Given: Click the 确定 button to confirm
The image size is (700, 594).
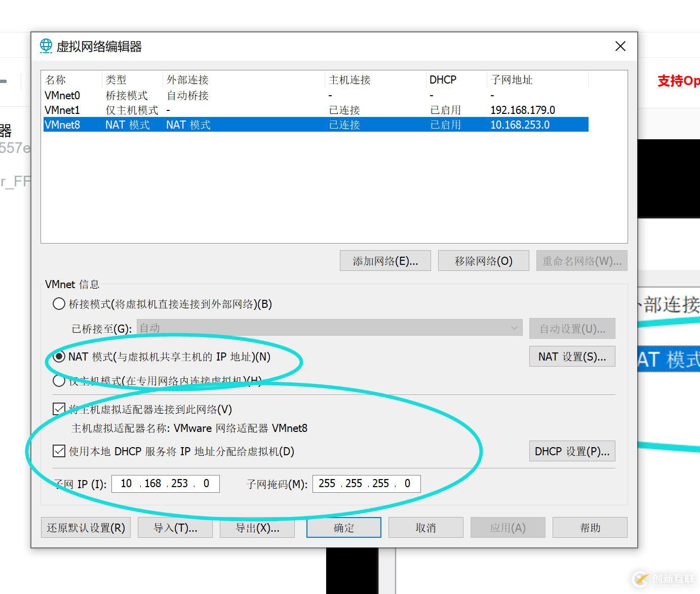Looking at the screenshot, I should 343,527.
